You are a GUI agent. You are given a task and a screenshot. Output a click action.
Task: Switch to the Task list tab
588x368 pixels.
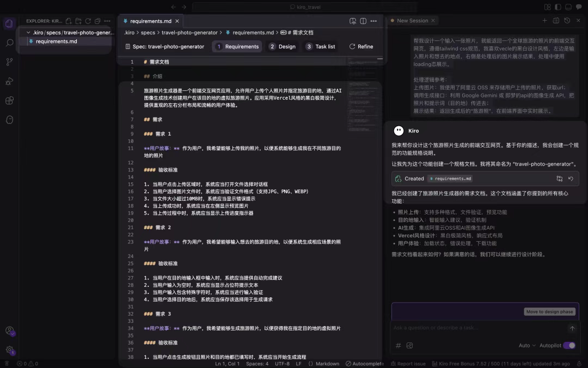[x=321, y=46]
